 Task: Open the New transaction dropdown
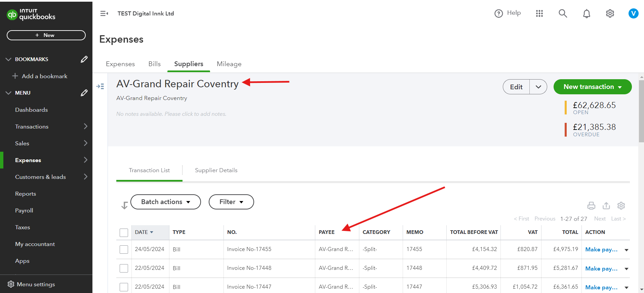pos(593,87)
